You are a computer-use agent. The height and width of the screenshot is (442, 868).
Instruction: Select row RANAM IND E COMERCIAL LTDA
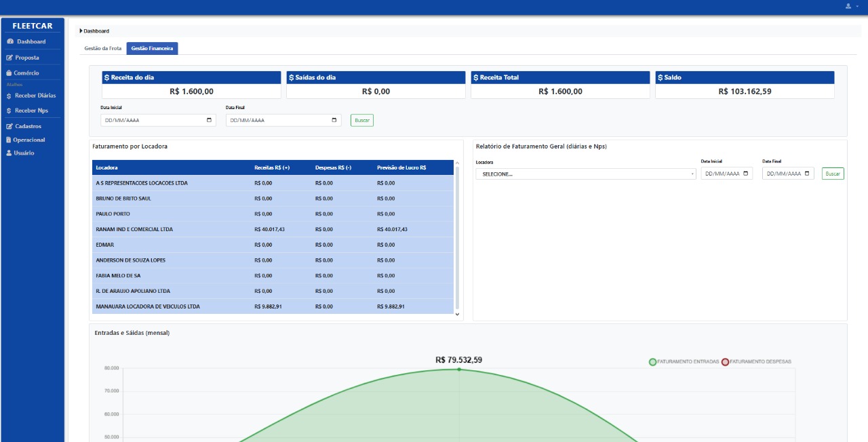tap(273, 229)
